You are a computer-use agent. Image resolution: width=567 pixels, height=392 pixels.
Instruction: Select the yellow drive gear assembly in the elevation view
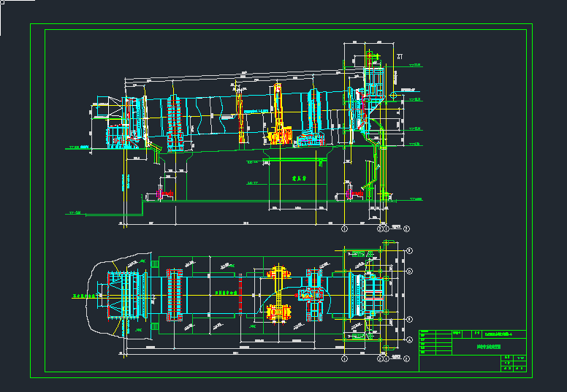point(278,117)
